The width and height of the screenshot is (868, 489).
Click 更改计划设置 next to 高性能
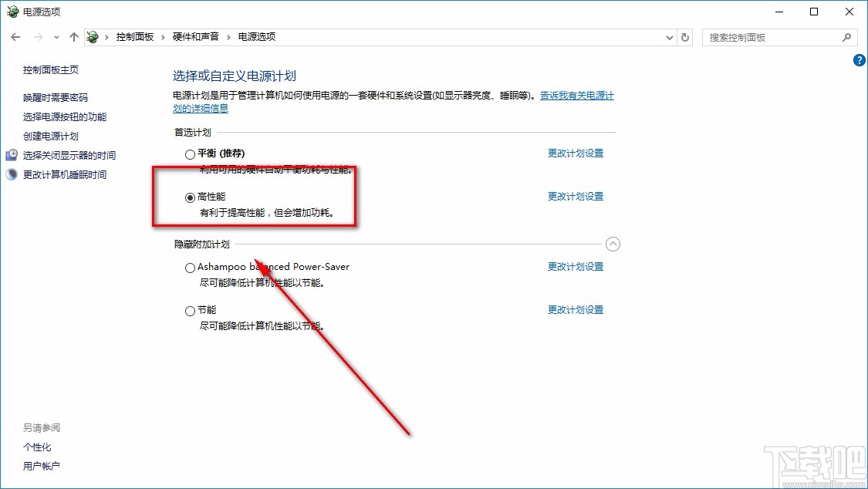click(575, 196)
